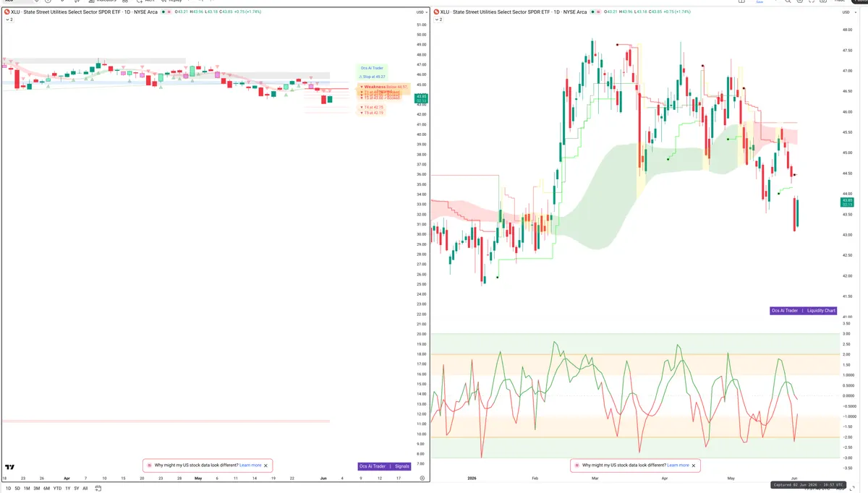
Task: Select the 1M time range
Action: 27,488
